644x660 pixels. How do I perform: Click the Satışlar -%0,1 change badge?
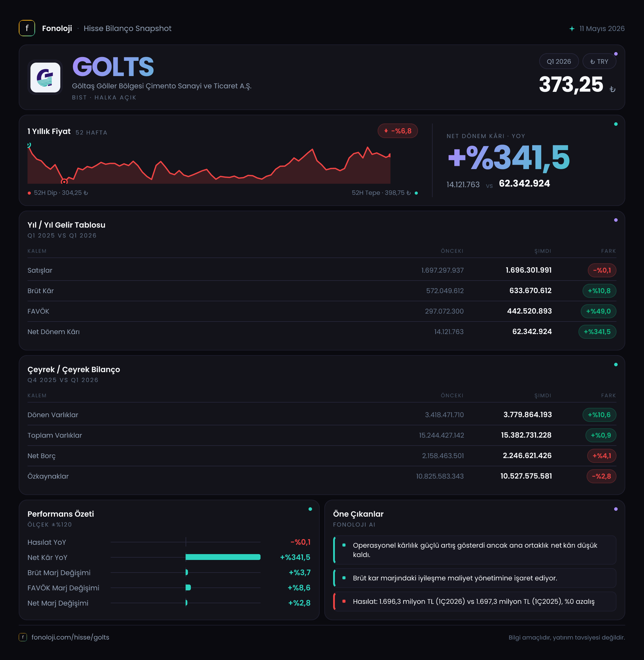pyautogui.click(x=602, y=270)
